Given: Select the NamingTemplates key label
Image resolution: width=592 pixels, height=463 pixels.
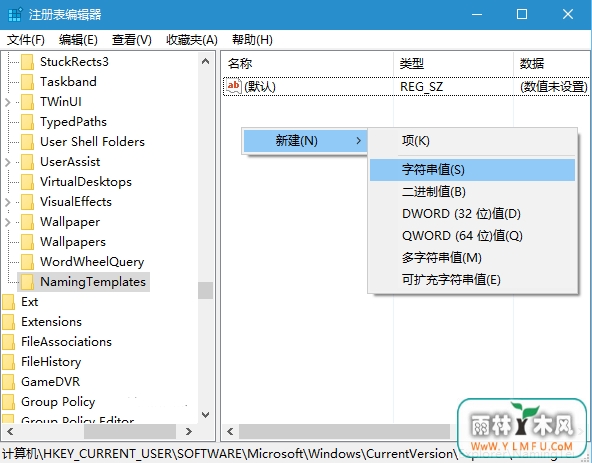Looking at the screenshot, I should (93, 282).
